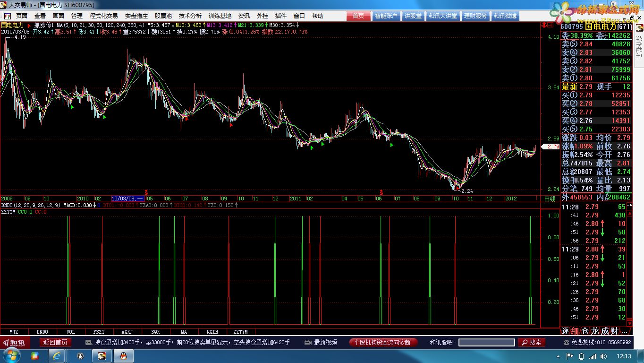
Task: Open the 训练基地 menu
Action: pyautogui.click(x=220, y=16)
